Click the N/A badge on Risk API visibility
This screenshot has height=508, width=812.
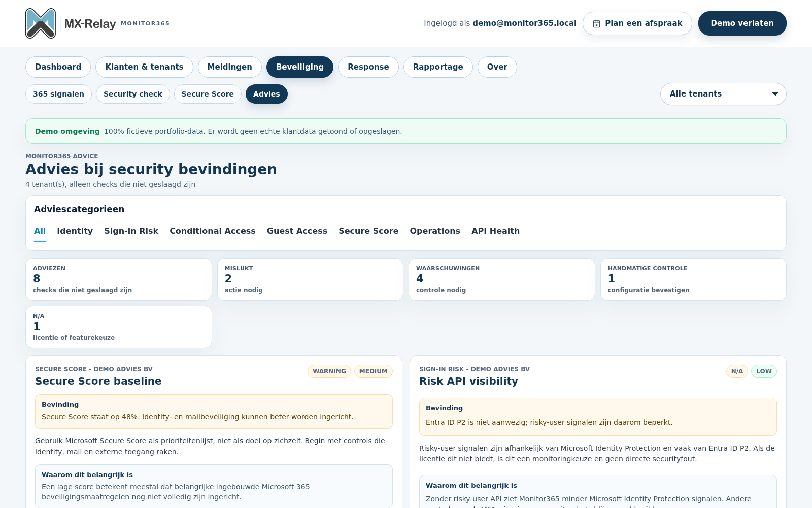[x=737, y=371]
